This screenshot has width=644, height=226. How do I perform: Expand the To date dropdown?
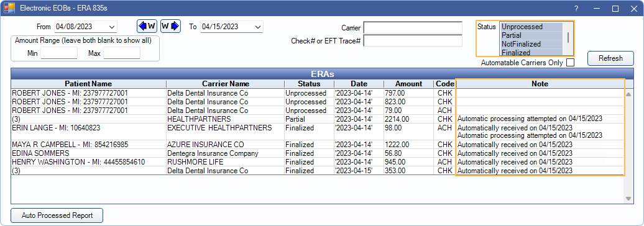pyautogui.click(x=258, y=27)
